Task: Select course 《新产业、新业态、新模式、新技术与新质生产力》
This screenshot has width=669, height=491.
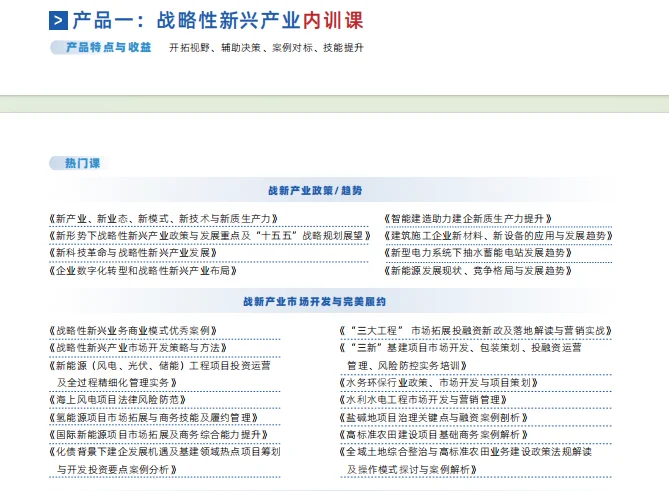Action: click(164, 219)
